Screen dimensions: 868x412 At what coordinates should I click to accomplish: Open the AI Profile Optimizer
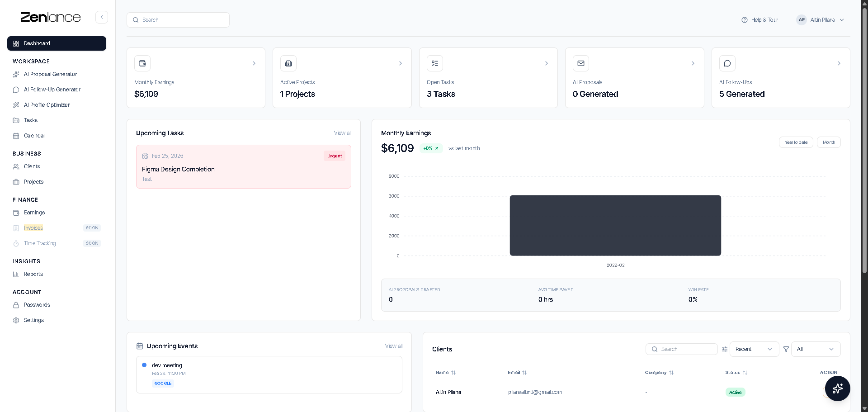coord(46,104)
